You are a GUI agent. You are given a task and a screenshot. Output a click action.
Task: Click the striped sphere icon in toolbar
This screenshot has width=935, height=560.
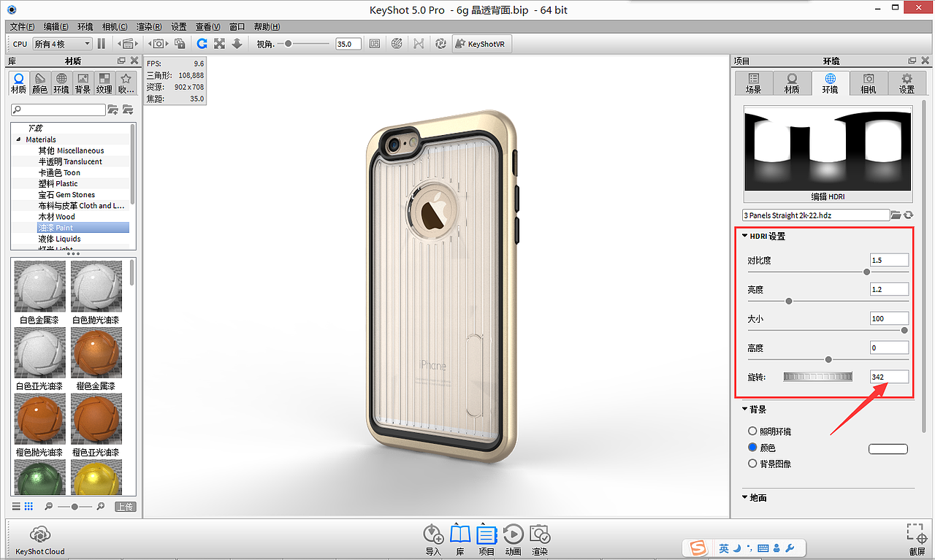397,44
